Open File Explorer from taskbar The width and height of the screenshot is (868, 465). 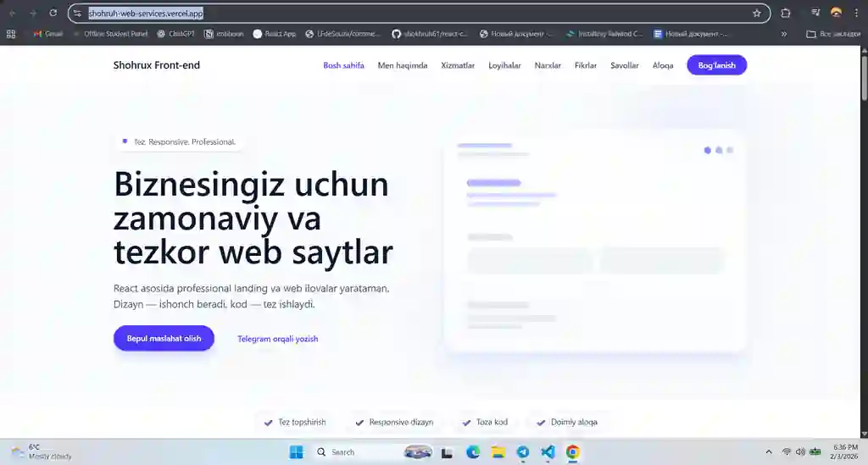coord(498,452)
